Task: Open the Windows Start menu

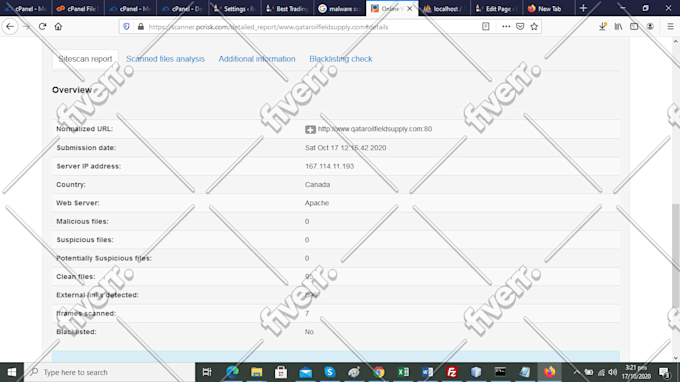Action: 12,372
